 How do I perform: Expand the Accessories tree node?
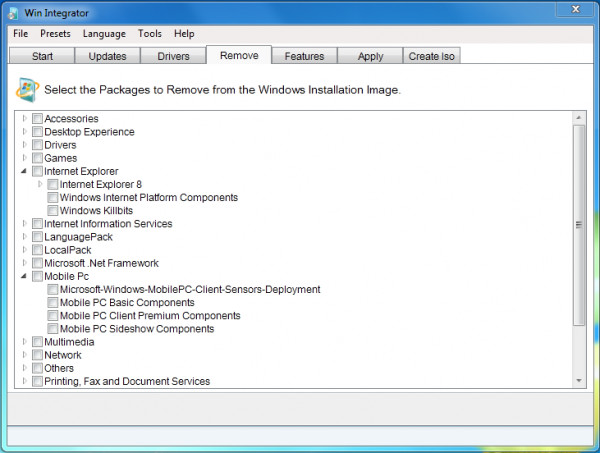(24, 118)
